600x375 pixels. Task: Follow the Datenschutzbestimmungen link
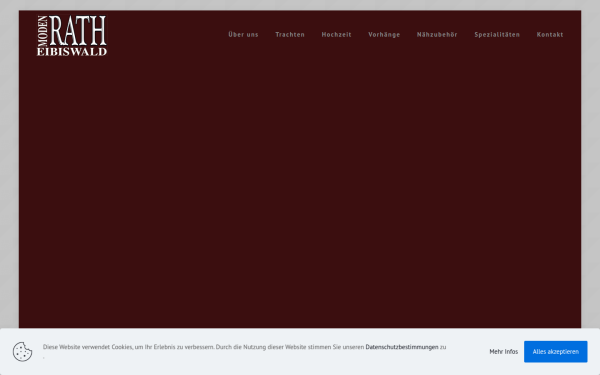[402, 347]
